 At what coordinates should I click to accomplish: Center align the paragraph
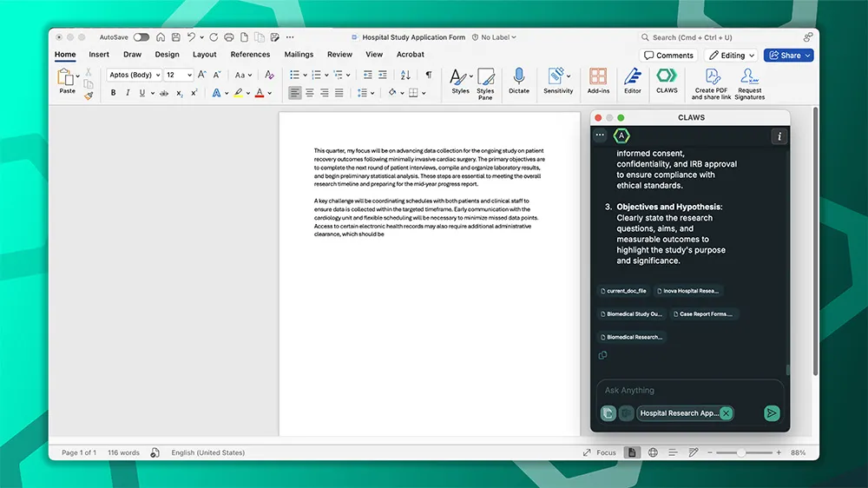pos(310,93)
